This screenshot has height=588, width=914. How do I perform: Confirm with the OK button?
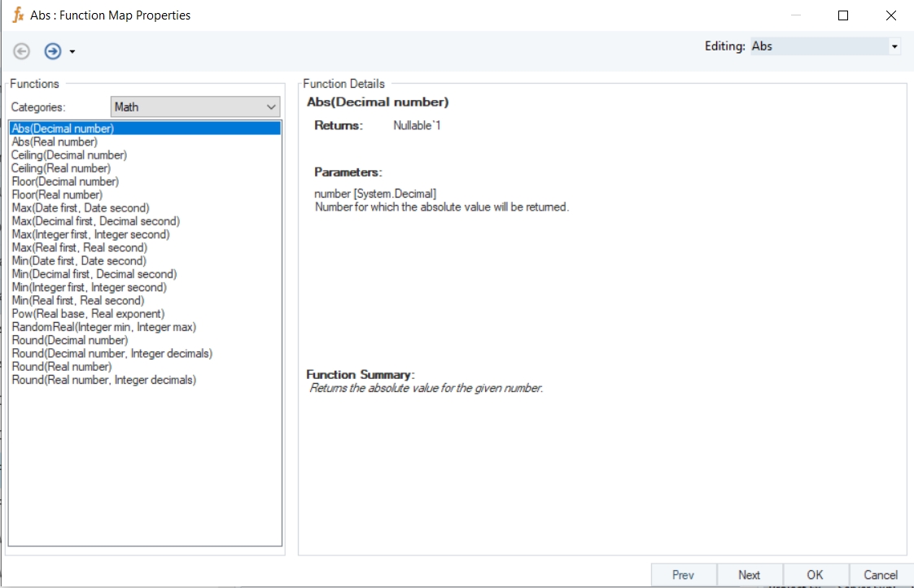coord(815,575)
